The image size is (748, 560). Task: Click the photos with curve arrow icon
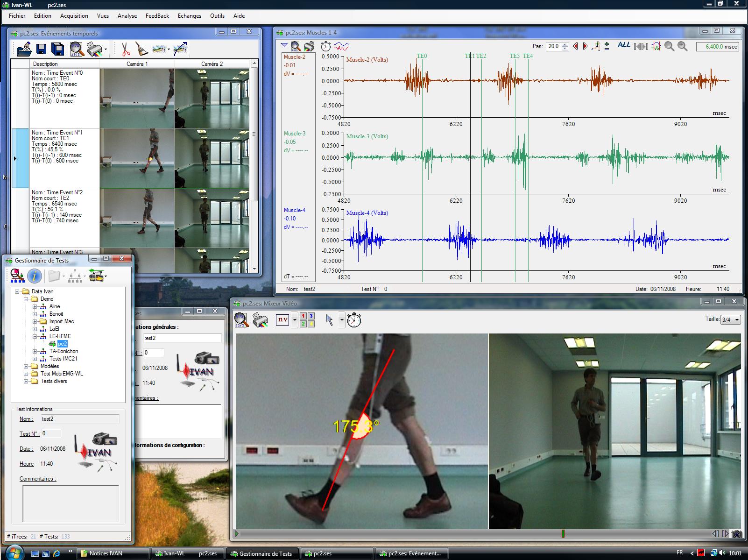click(x=180, y=49)
